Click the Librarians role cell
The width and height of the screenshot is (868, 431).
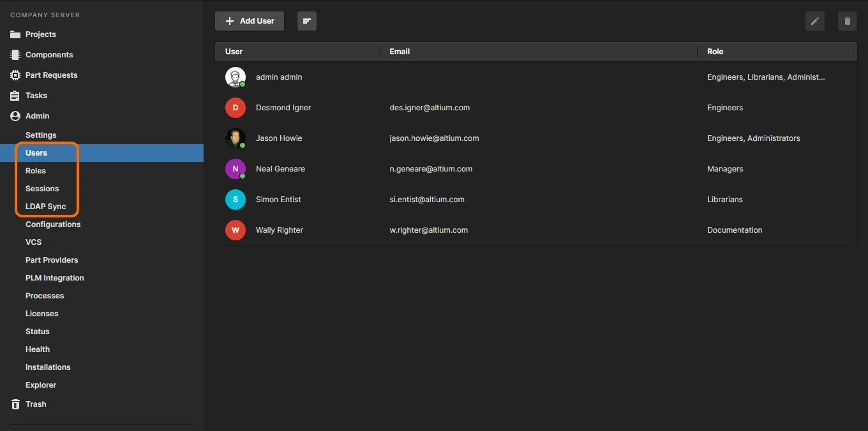point(725,200)
